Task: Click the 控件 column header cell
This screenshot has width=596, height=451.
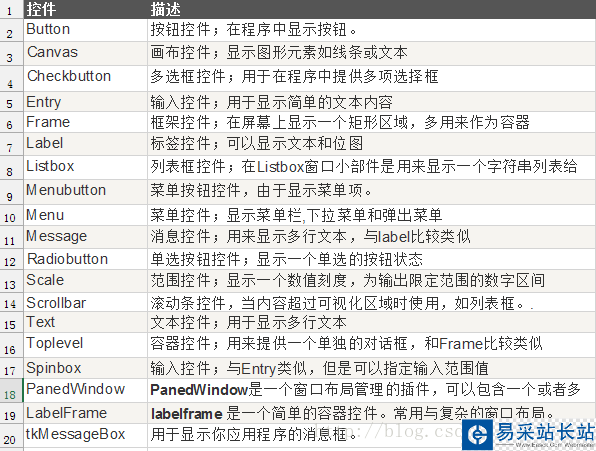Action: coord(86,9)
